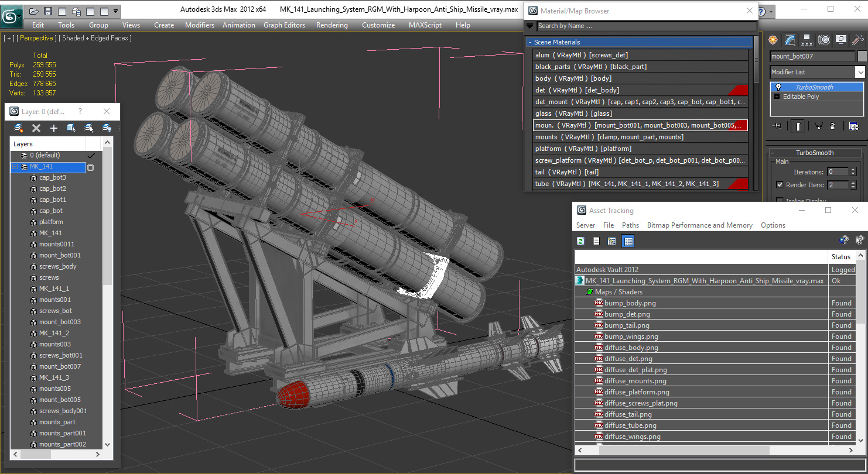868x474 pixels.
Task: Open quick access toolbar customize dropdown
Action: 116,11
